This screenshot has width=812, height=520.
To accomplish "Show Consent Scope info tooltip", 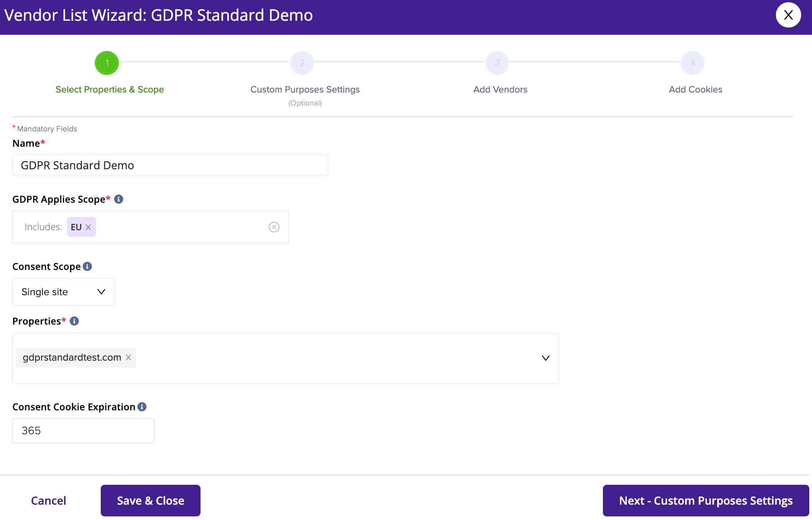I will point(88,266).
